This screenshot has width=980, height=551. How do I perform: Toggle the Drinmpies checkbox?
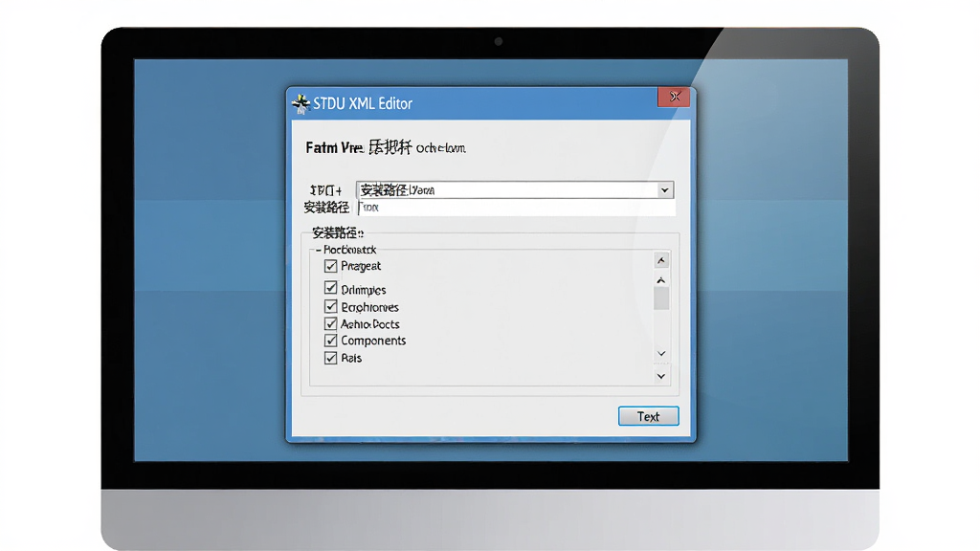click(330, 288)
